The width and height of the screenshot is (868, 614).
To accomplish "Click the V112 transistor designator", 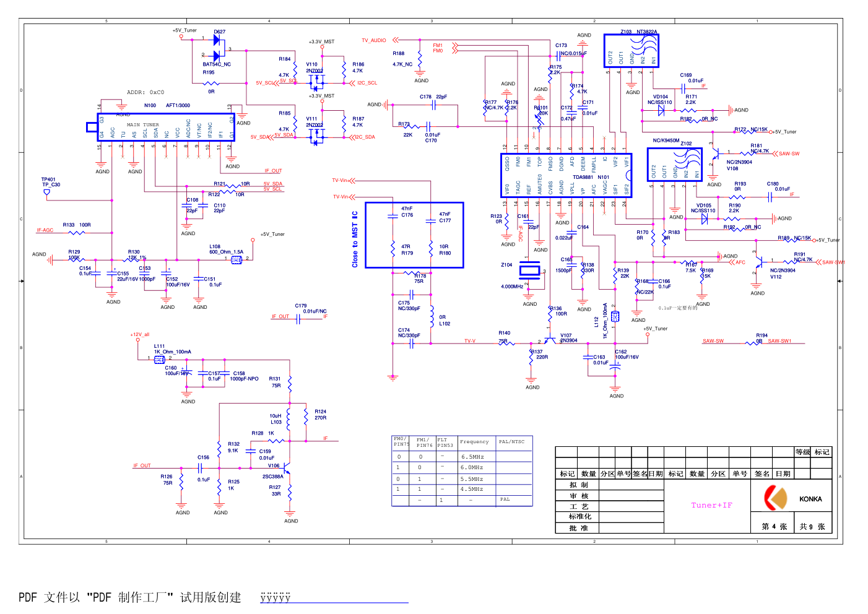I will 776,277.
